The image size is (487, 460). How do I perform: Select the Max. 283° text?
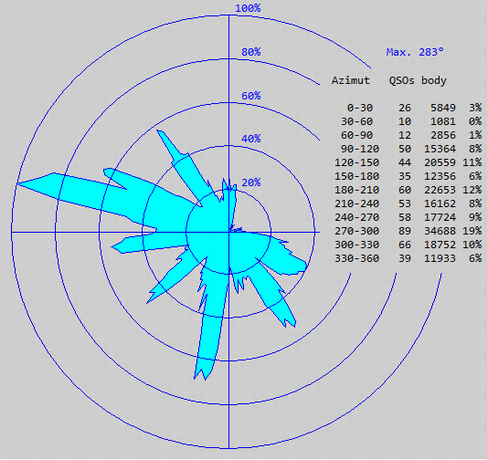tap(415, 52)
